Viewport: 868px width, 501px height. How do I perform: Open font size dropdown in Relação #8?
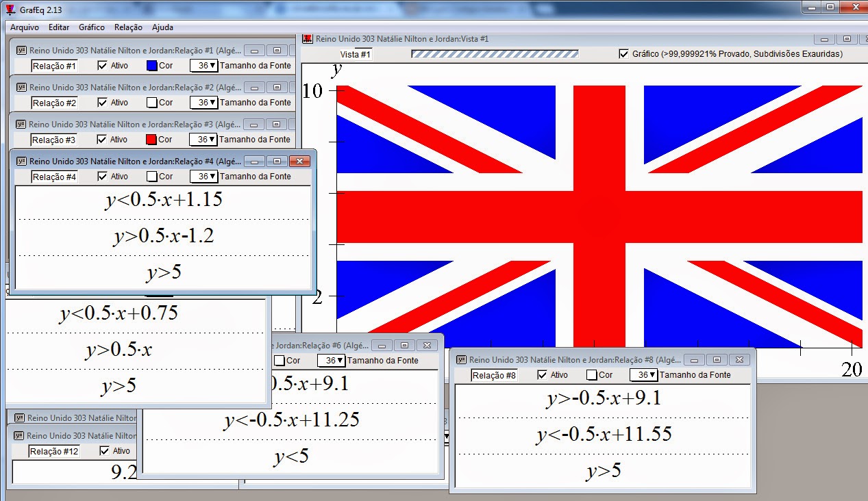pos(643,375)
